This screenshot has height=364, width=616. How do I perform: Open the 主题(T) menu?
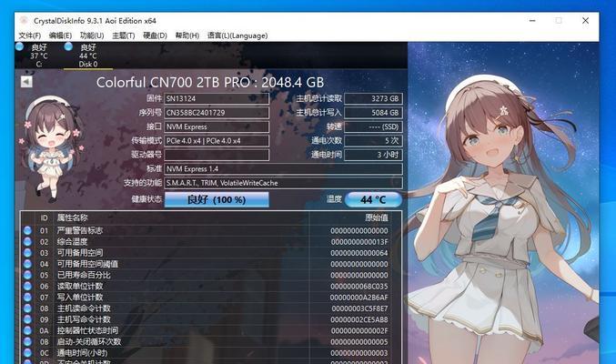coord(124,35)
